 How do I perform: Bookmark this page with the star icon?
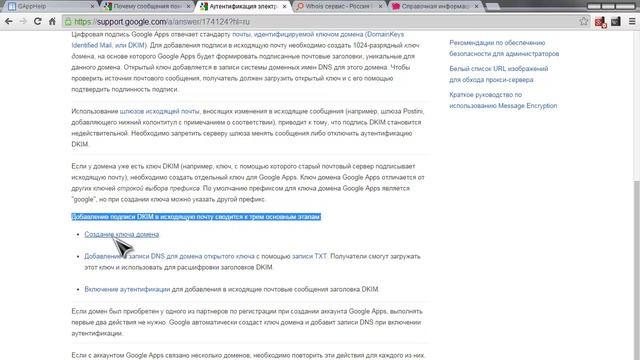[584, 21]
